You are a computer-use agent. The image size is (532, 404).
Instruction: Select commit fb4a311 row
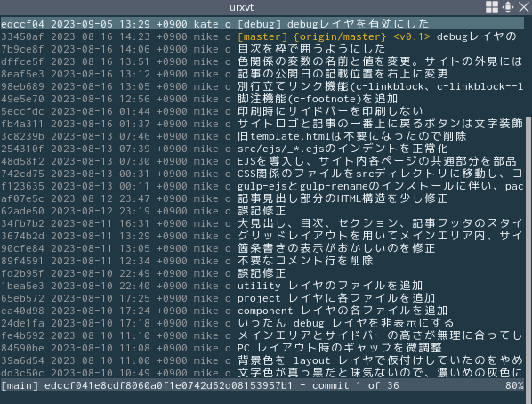(x=262, y=124)
